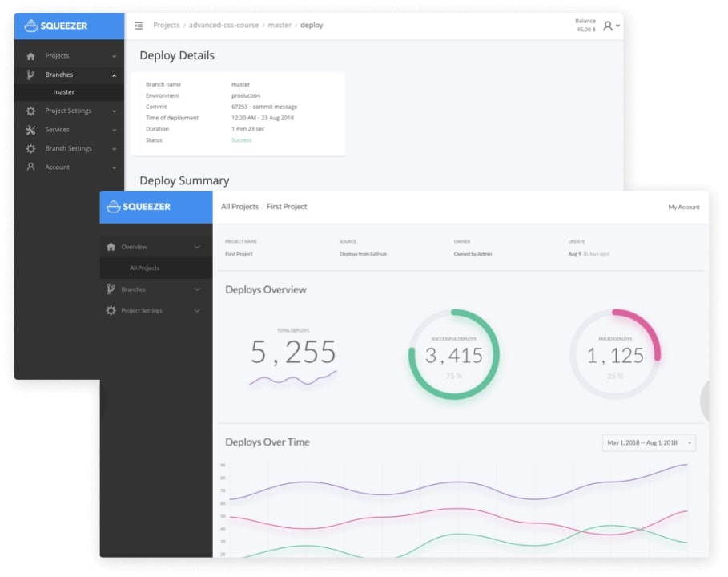Click the '1 min 23 sec' duration value
The height and width of the screenshot is (577, 728).
point(248,129)
